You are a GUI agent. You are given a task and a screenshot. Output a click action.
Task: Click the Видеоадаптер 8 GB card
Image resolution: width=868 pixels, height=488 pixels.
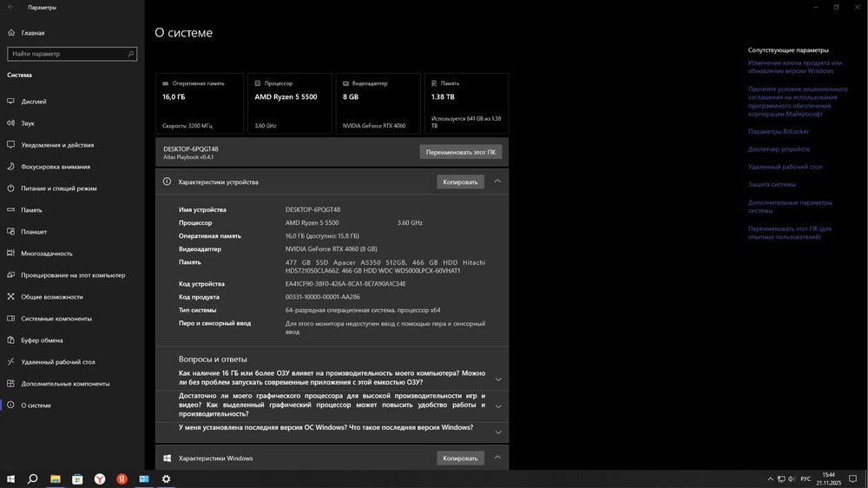click(x=378, y=103)
